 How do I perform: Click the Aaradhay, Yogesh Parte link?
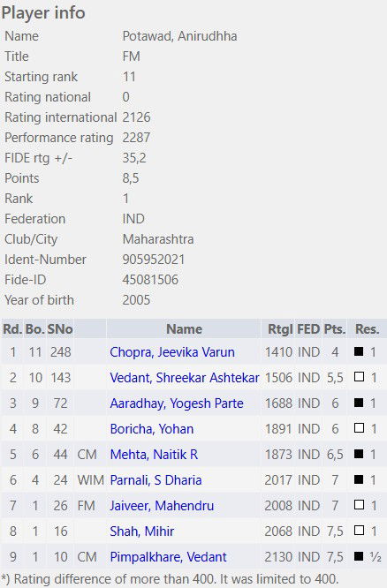177,403
